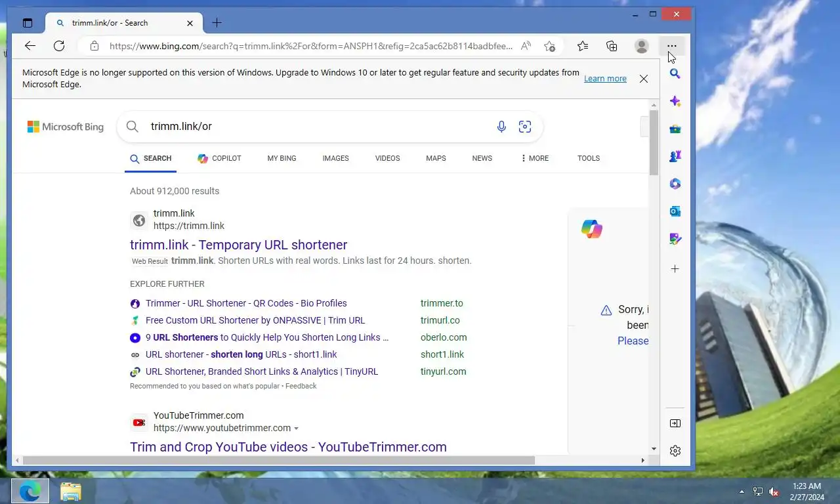Click the magnifier icon in the search box

[133, 127]
